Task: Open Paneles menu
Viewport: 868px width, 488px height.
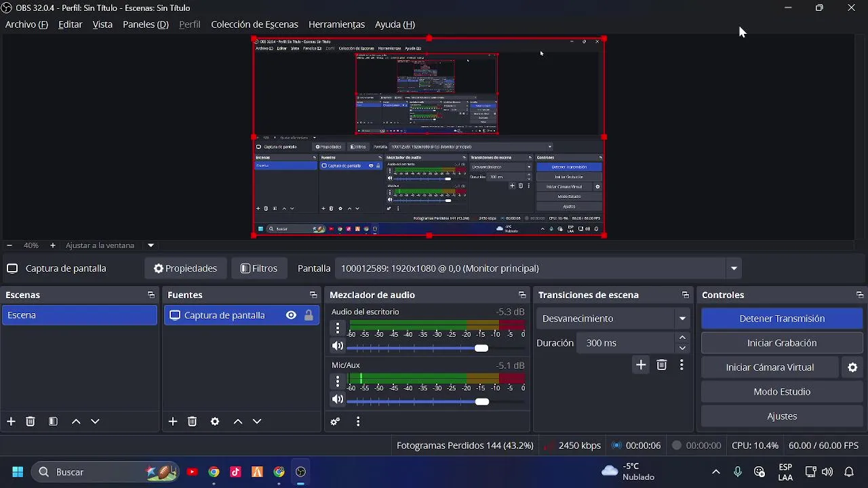Action: click(146, 24)
